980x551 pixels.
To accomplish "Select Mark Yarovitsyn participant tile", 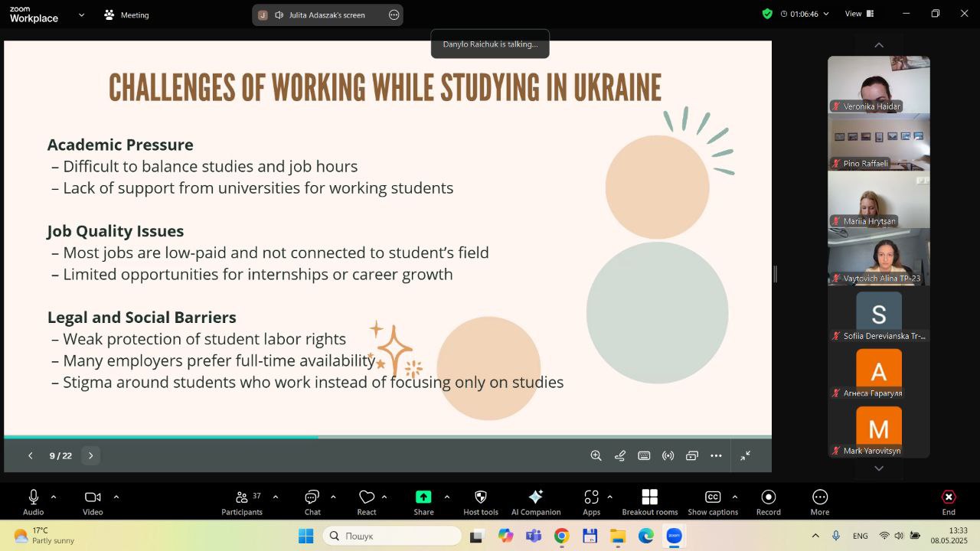I will (x=879, y=429).
